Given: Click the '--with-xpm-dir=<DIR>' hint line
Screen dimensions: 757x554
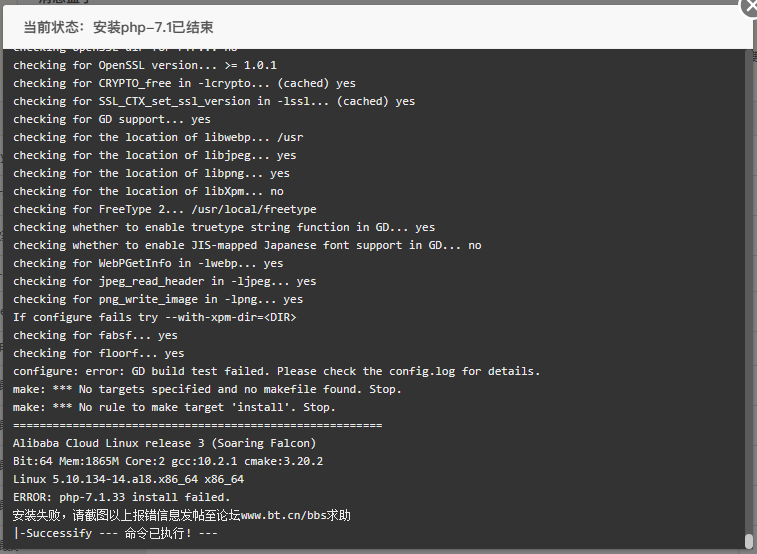Looking at the screenshot, I should (154, 317).
